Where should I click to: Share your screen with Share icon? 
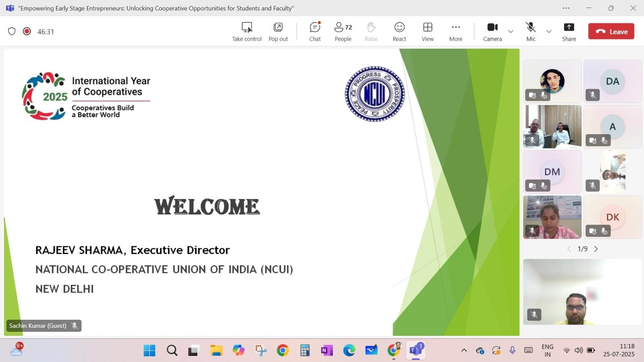pyautogui.click(x=569, y=31)
